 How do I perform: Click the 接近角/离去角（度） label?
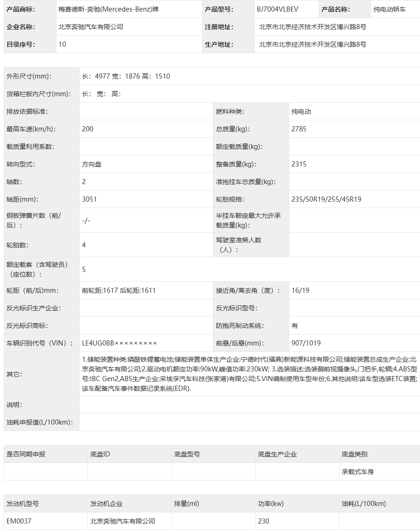coord(248,290)
